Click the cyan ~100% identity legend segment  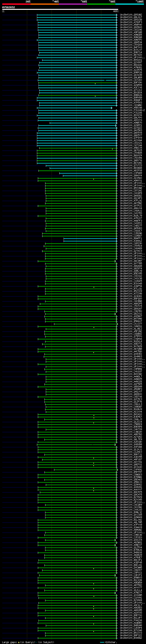(x=130, y=4)
